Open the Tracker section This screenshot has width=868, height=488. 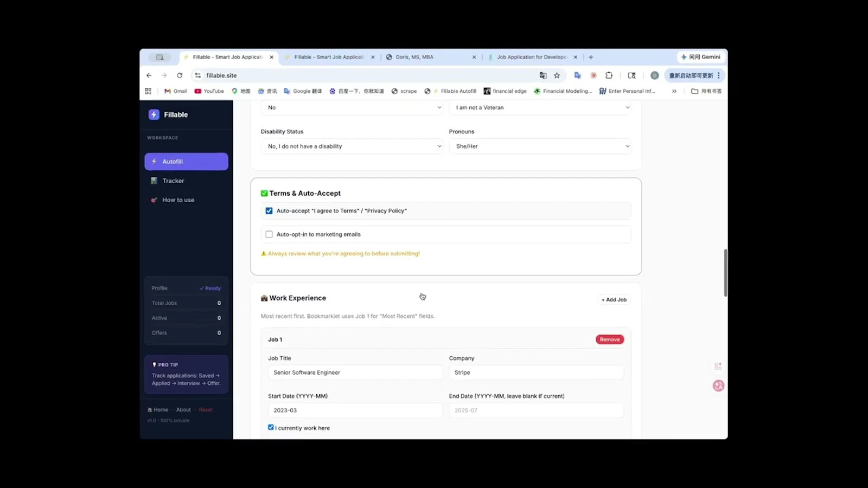tap(186, 181)
